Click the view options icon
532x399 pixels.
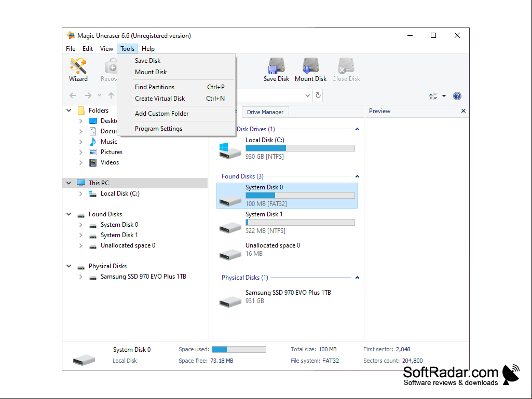432,96
